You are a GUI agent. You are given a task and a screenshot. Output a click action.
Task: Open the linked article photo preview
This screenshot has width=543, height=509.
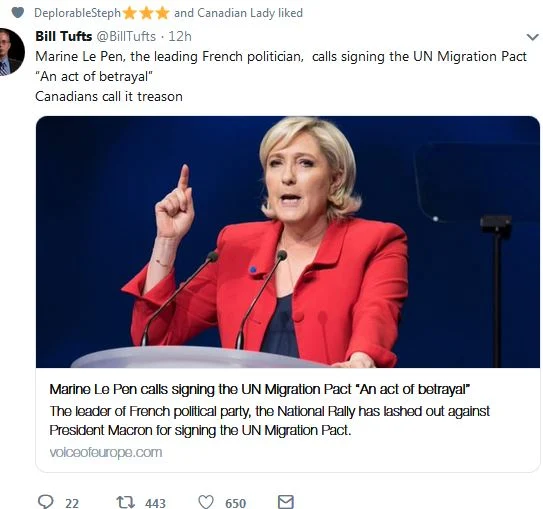[288, 242]
